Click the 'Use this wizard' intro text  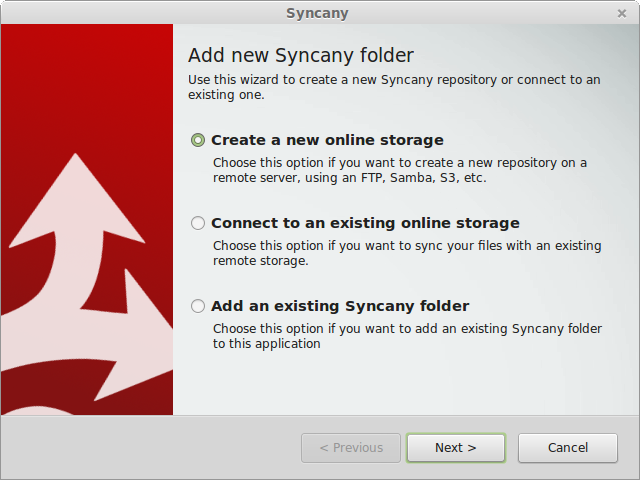coord(394,87)
